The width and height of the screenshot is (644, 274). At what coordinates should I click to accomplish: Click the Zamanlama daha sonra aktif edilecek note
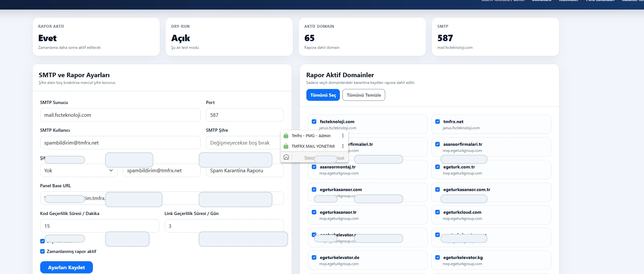click(x=70, y=48)
